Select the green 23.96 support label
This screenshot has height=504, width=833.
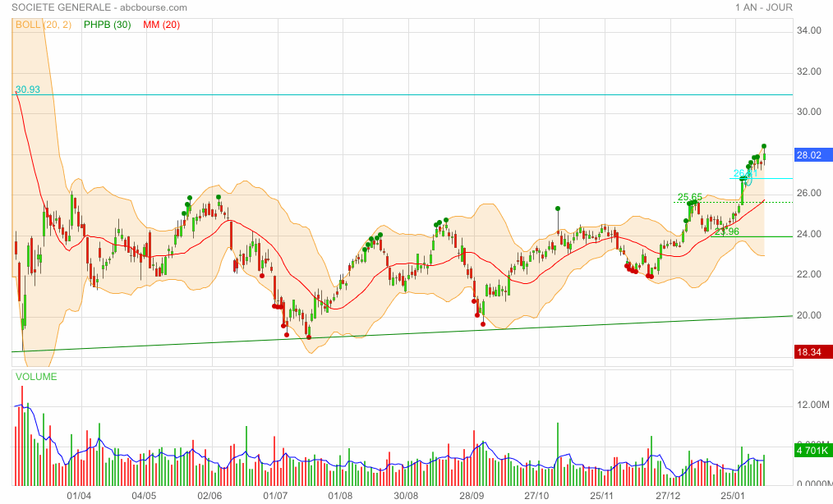pyautogui.click(x=727, y=231)
